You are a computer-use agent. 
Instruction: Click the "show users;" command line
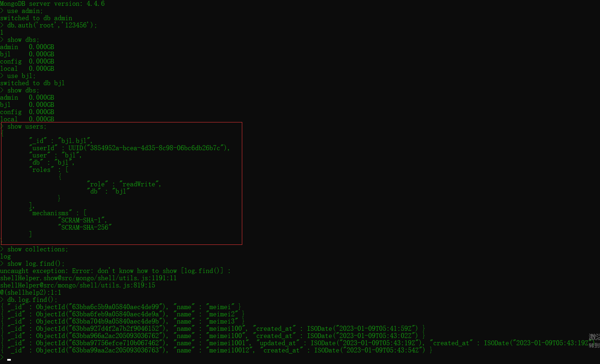pos(27,126)
